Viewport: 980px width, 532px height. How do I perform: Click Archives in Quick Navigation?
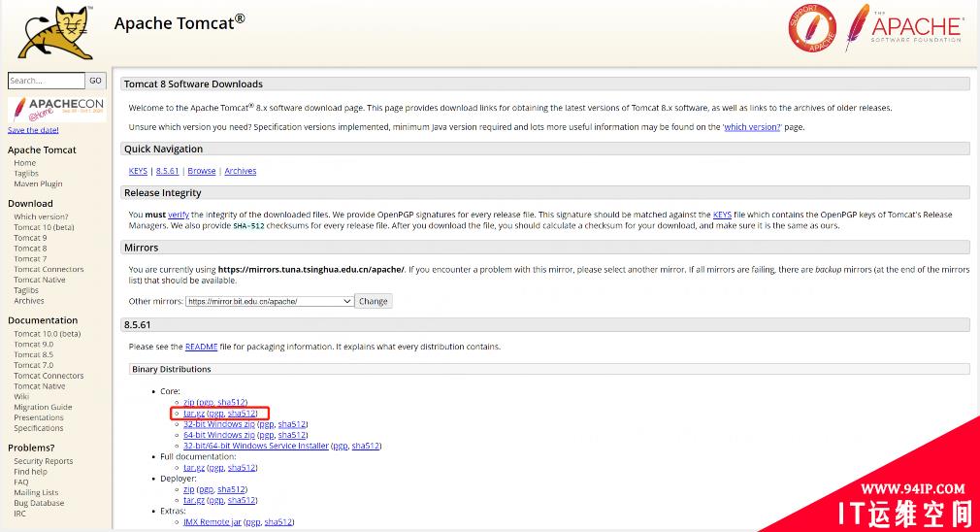(x=241, y=171)
